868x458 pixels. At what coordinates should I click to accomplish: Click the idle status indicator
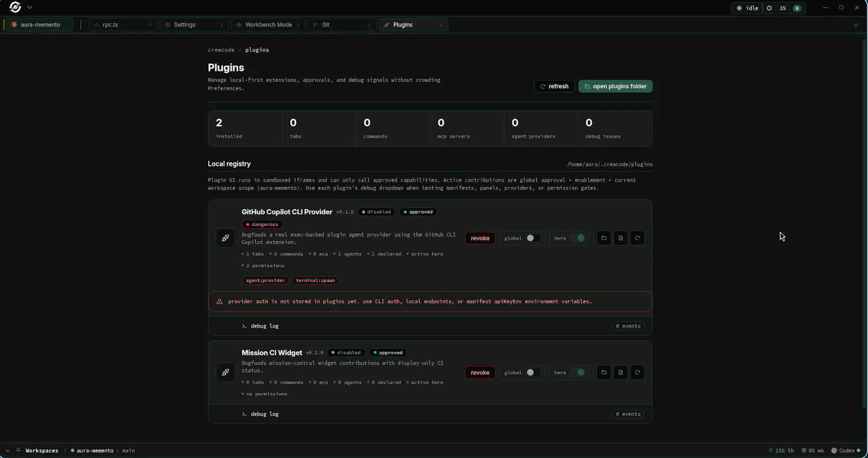click(747, 8)
